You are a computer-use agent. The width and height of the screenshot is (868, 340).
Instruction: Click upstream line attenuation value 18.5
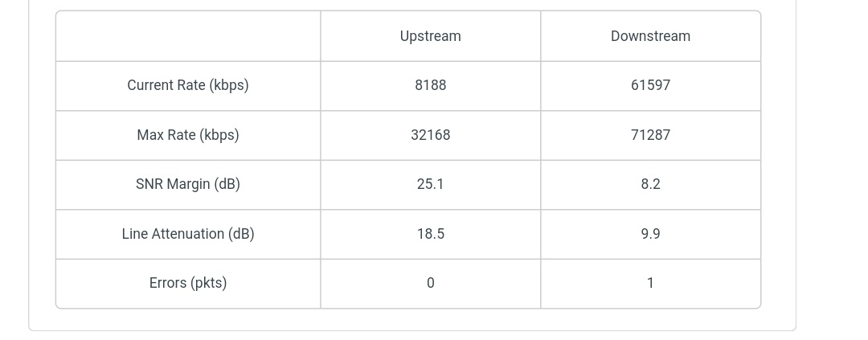[430, 234]
